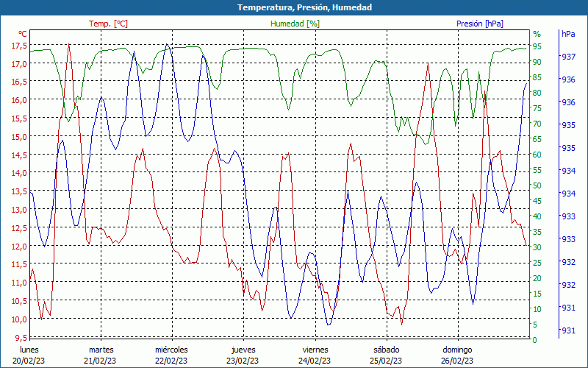Click the "9,5" temperature axis value
Screen dimensions: 588x368
[x=21, y=338]
